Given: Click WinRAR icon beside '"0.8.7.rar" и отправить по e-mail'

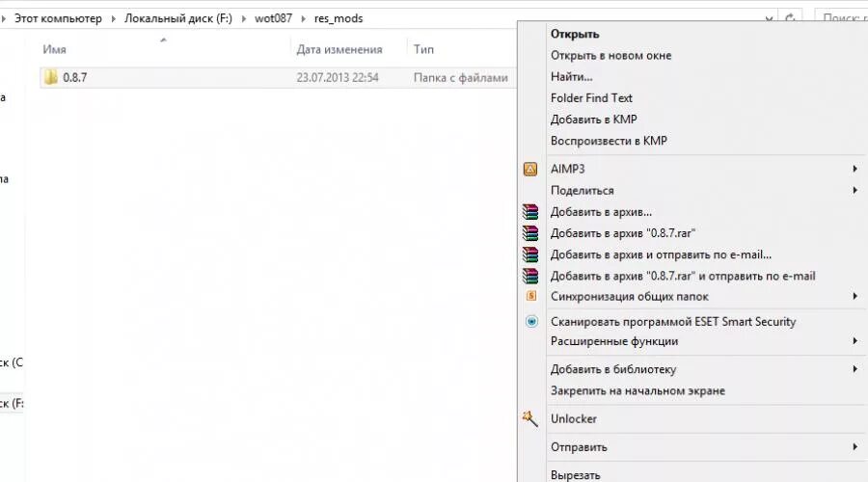Looking at the screenshot, I should pos(530,276).
